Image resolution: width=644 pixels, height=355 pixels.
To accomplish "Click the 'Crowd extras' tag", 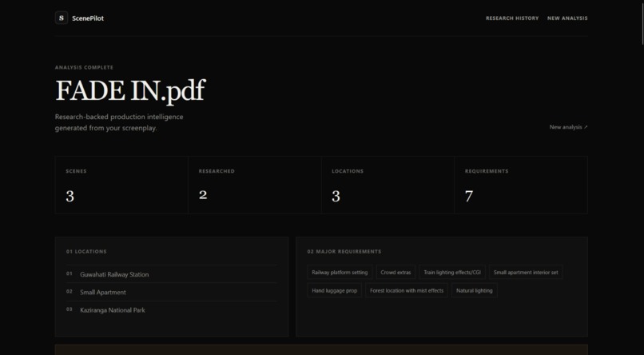I will coord(396,273).
